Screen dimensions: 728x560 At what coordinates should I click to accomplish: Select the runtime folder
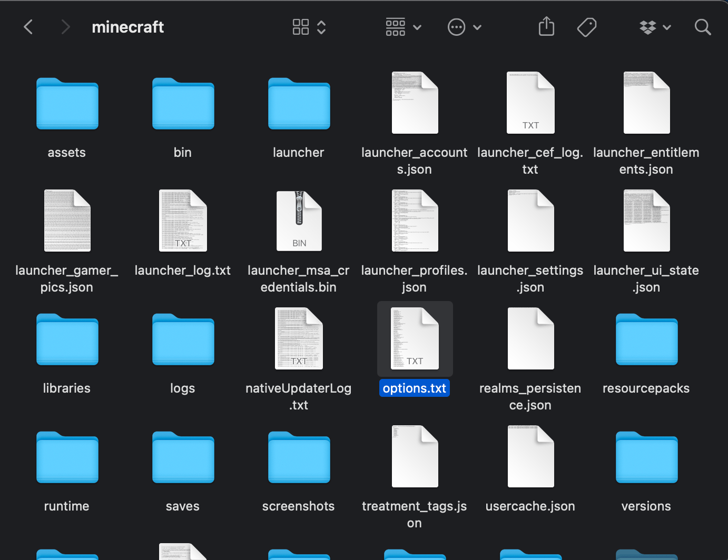(x=67, y=457)
